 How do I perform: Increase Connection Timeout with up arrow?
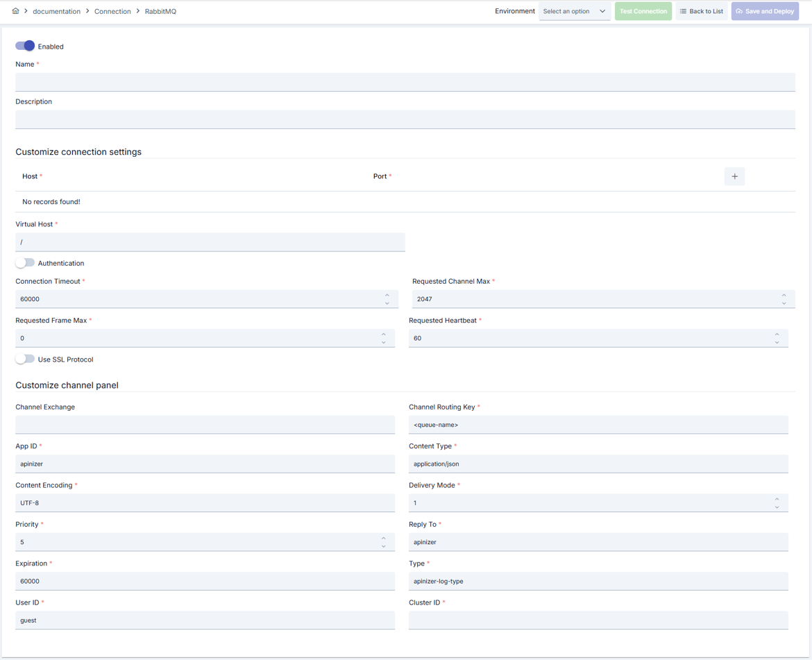(x=387, y=296)
